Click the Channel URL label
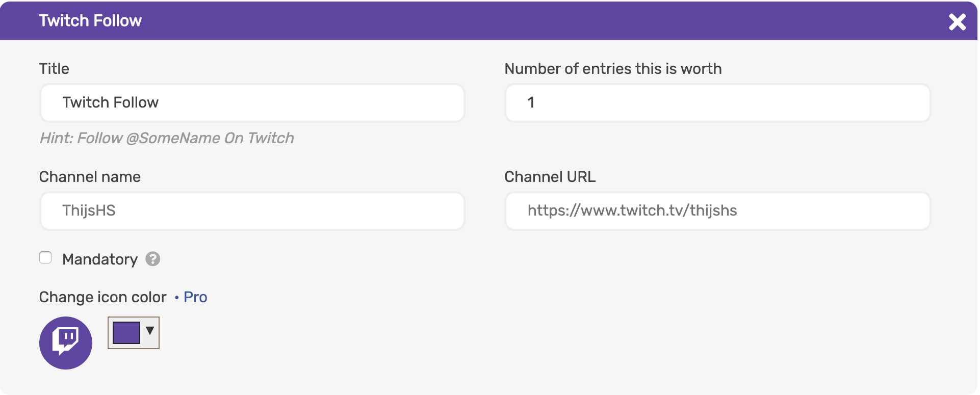 (550, 177)
